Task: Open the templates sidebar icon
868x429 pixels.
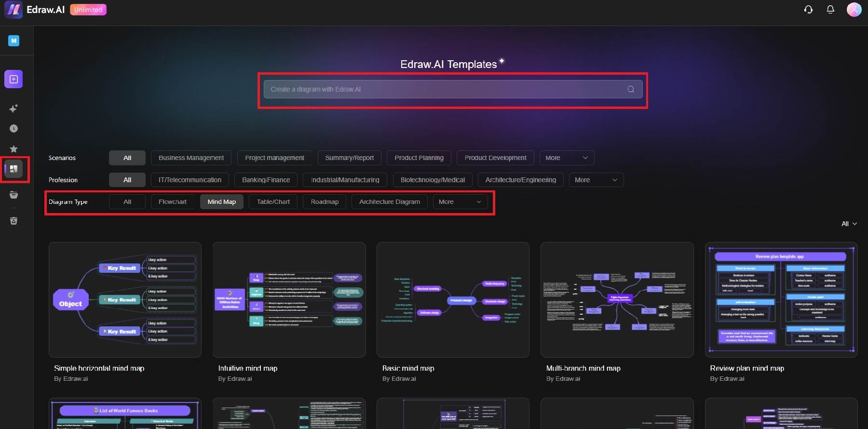Action: 14,169
